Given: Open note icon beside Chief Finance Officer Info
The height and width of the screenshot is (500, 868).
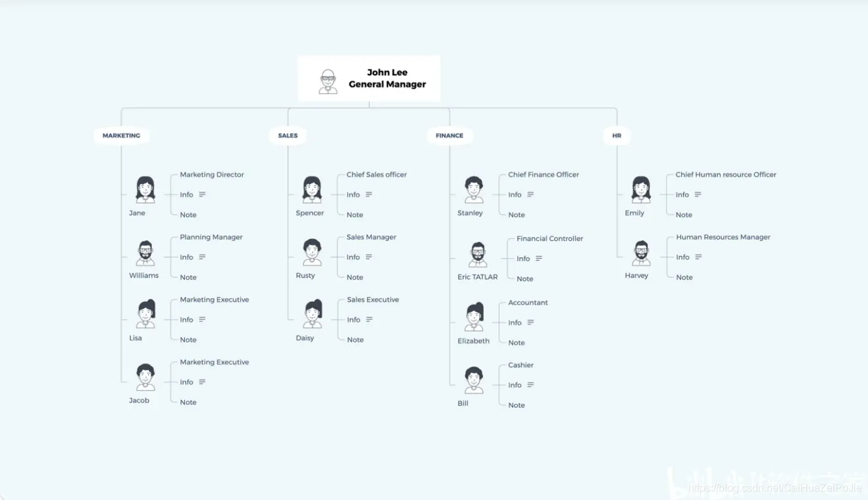Looking at the screenshot, I should click(530, 195).
